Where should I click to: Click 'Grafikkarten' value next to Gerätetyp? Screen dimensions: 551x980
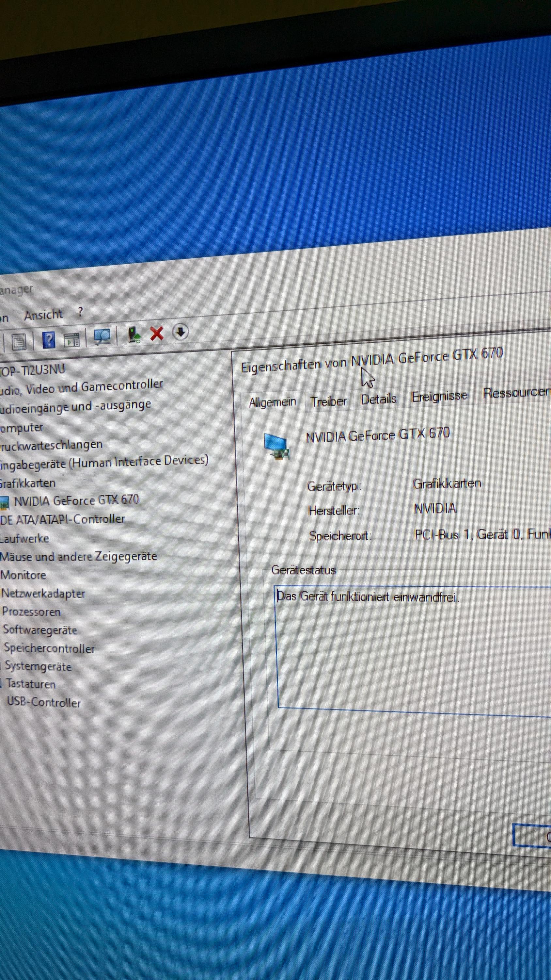447,483
